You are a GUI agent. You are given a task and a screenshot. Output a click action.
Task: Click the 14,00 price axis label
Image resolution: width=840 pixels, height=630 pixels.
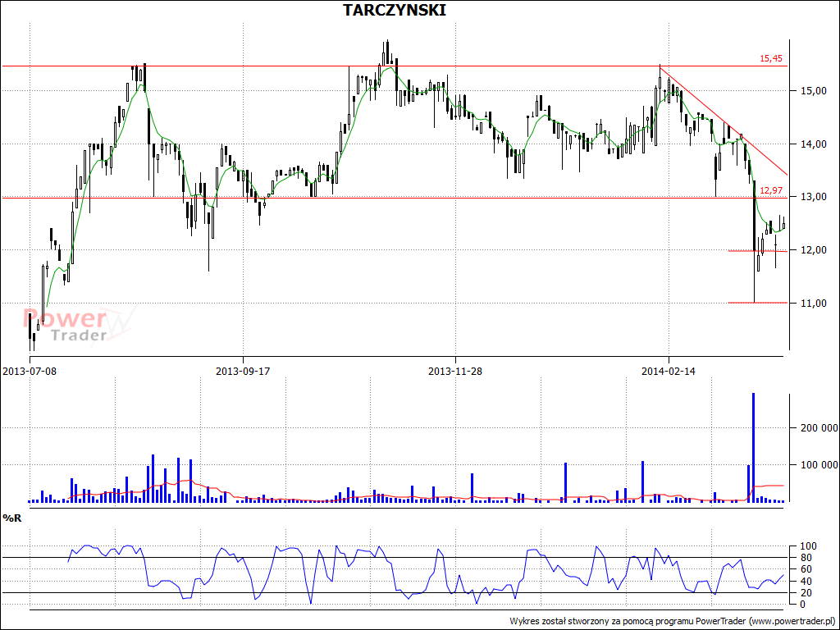click(x=813, y=144)
